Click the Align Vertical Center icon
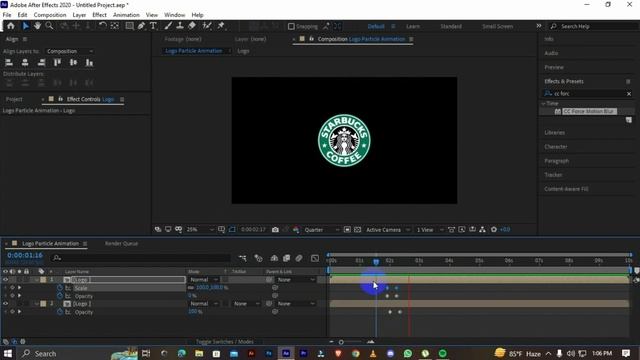The height and width of the screenshot is (360, 640). coord(73,62)
